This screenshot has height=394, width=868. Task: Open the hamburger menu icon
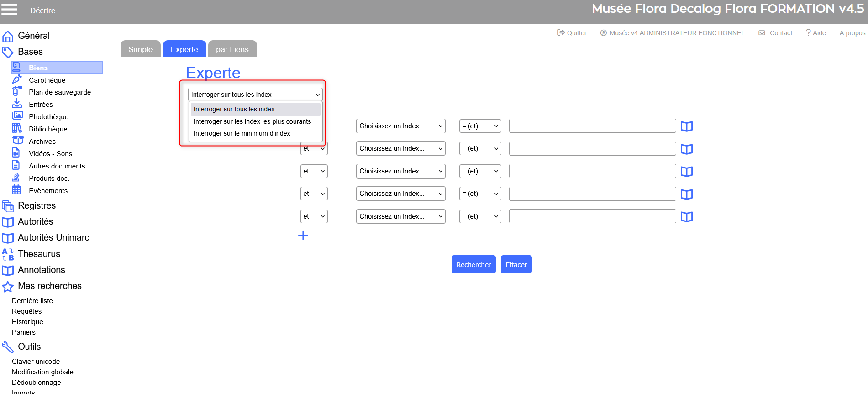point(9,10)
